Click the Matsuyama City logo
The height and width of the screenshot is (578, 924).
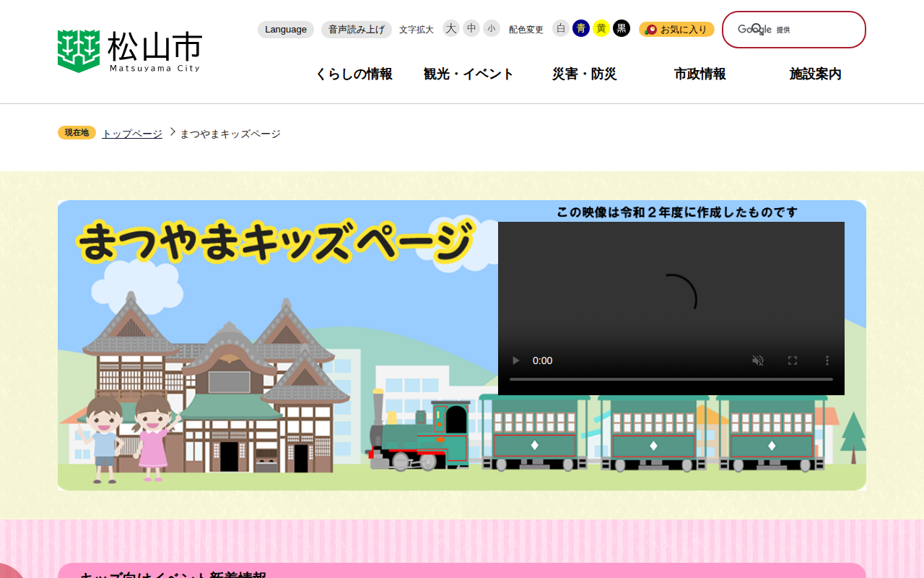click(130, 51)
